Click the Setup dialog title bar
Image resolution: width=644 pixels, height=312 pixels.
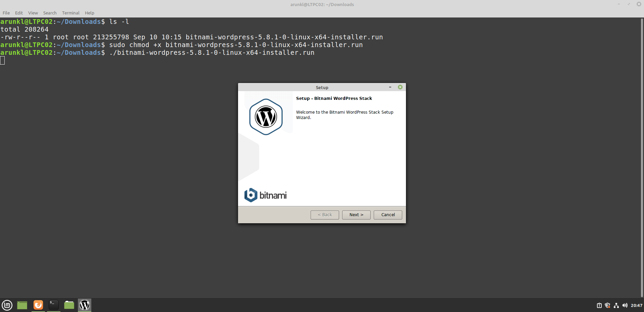point(322,87)
